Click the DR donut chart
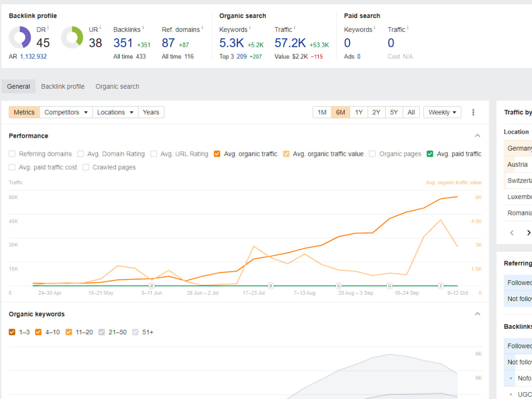532x399 pixels. [20, 37]
